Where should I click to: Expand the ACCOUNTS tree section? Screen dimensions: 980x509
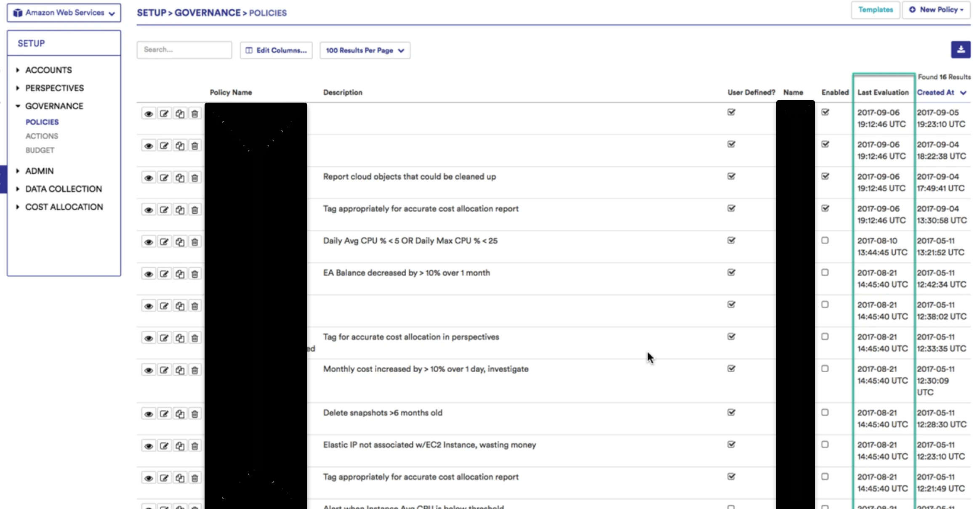18,70
